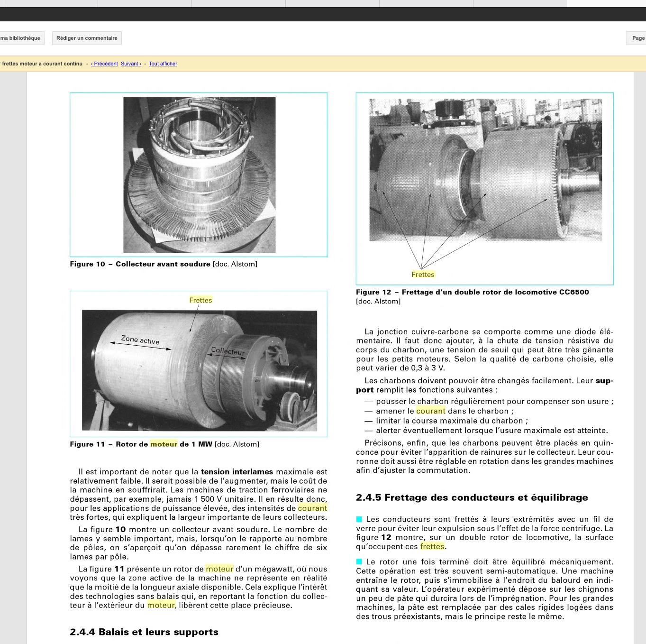Click bold text 'tension interlames'
This screenshot has width=646, height=644.
(x=237, y=472)
